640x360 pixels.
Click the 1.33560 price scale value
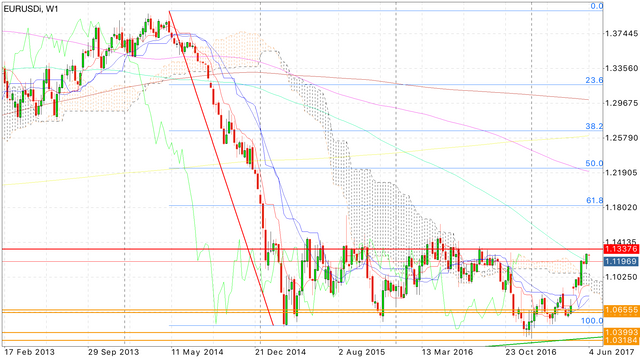pyautogui.click(x=622, y=68)
